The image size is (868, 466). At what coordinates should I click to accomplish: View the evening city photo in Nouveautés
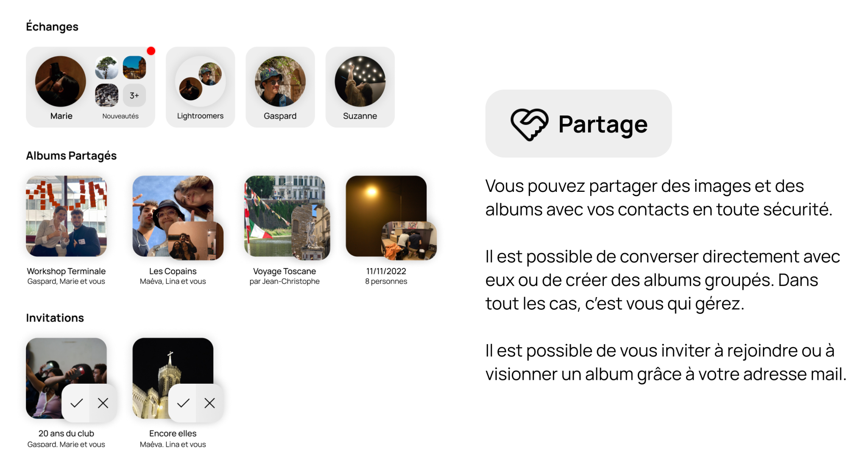tap(134, 67)
